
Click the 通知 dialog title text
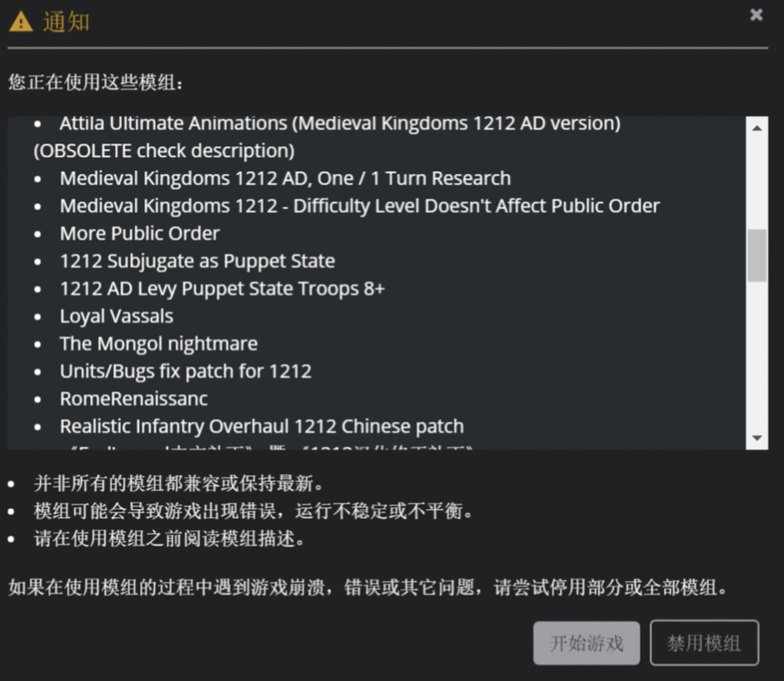pyautogui.click(x=66, y=22)
